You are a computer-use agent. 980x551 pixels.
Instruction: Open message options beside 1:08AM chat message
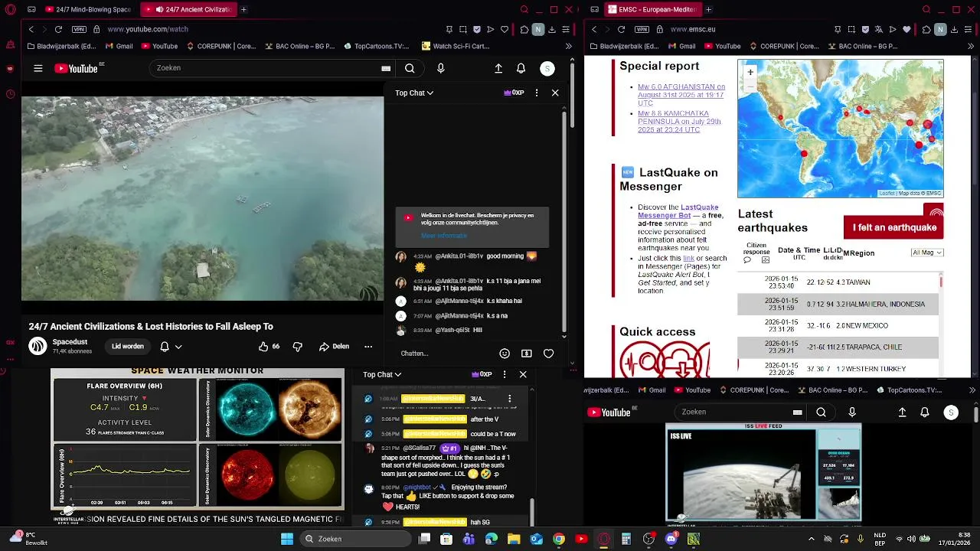509,399
